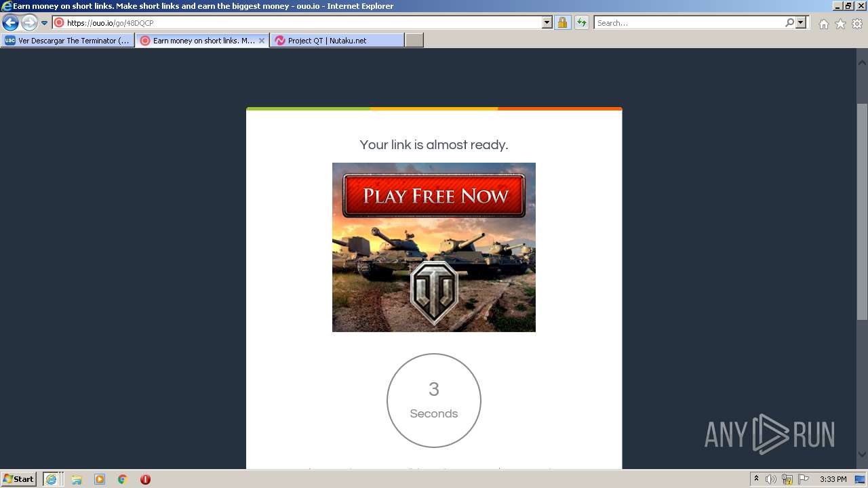Launch the media player taskbar icon
The width and height of the screenshot is (868, 488).
100,479
